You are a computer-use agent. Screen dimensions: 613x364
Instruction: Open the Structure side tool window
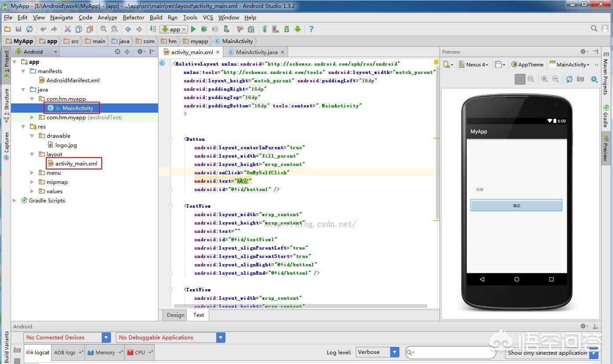point(6,105)
